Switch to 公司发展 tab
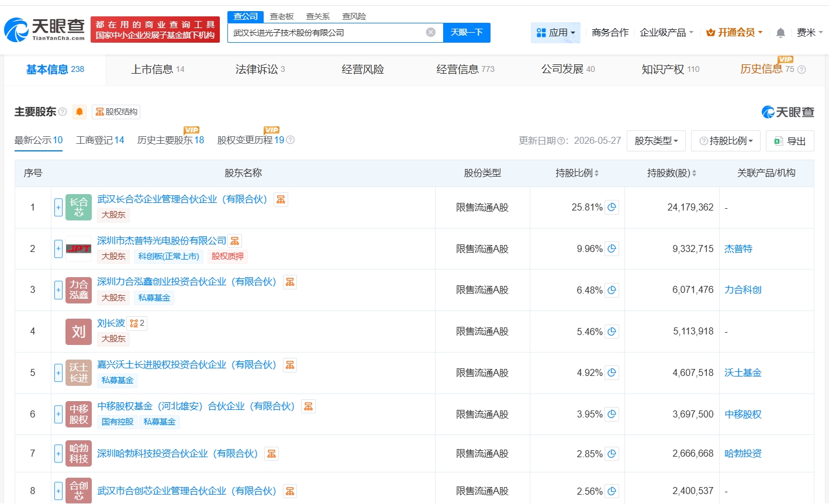Image resolution: width=829 pixels, height=504 pixels. pyautogui.click(x=568, y=70)
